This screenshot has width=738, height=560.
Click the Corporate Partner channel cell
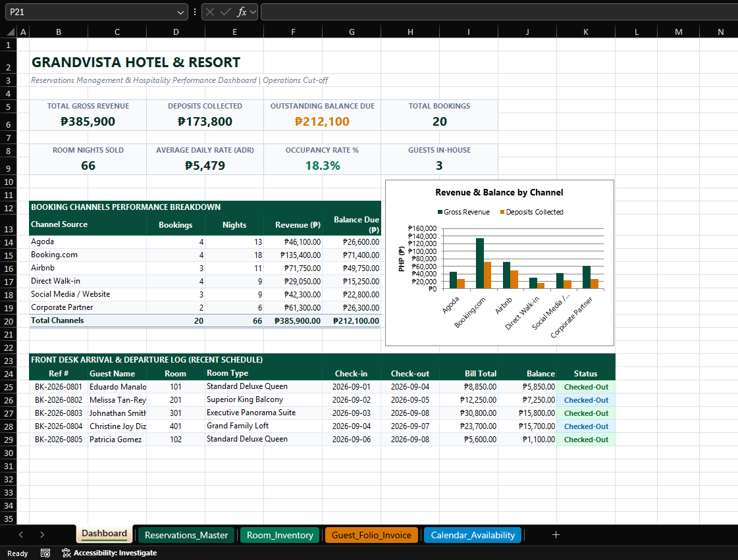(x=88, y=308)
